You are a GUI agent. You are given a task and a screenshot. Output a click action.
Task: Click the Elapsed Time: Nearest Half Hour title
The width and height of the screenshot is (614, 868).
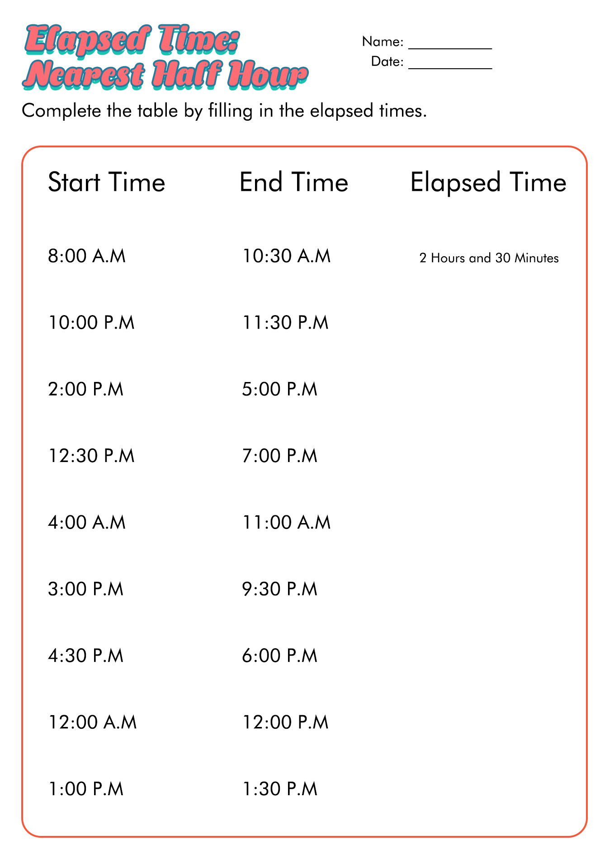(165, 57)
